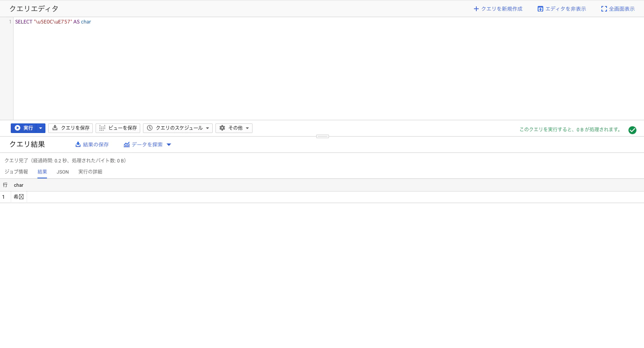Open the Run button dropdown arrow
The height and width of the screenshot is (348, 644).
41,128
